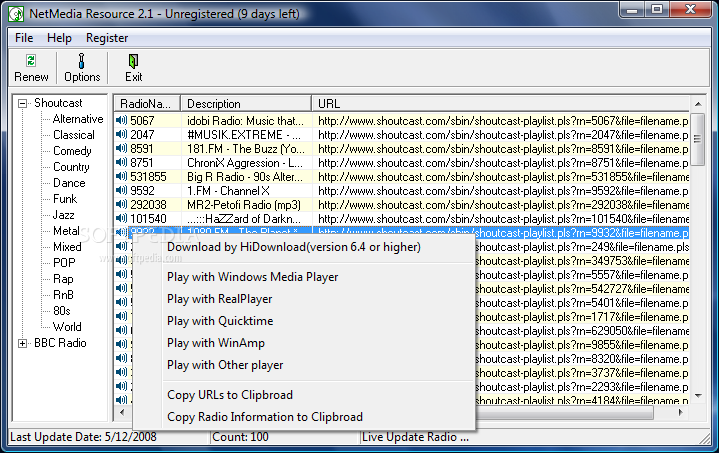Click the Exit door icon
This screenshot has width=719, height=453.
coord(133,61)
